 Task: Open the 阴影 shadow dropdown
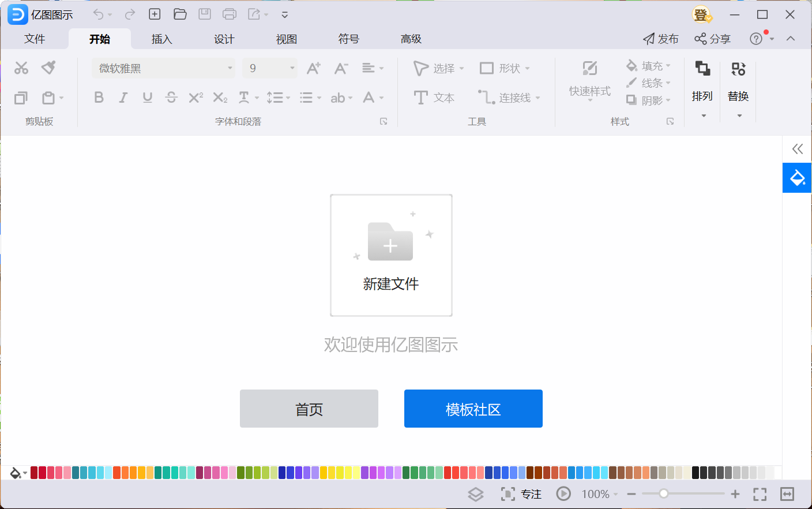pos(649,100)
